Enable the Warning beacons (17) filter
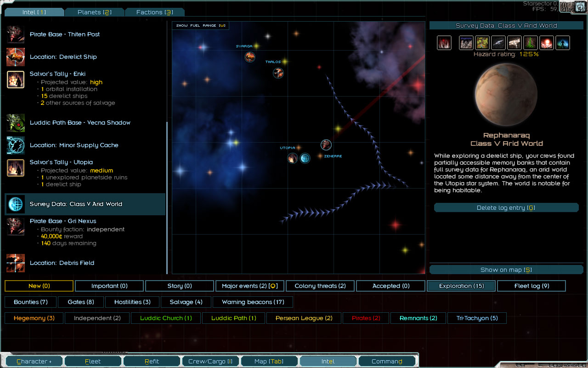This screenshot has height=368, width=588. click(x=253, y=302)
